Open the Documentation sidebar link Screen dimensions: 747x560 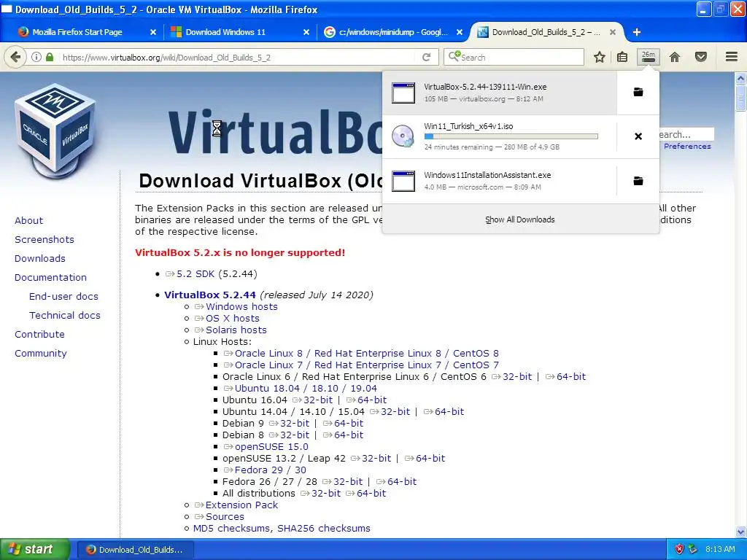point(50,277)
